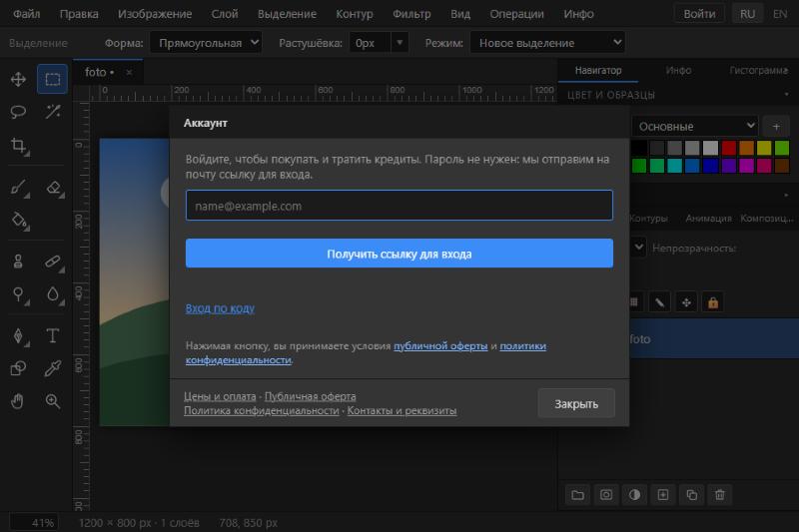This screenshot has width=799, height=532.
Task: Pick the yellow color swatch
Action: 764,148
